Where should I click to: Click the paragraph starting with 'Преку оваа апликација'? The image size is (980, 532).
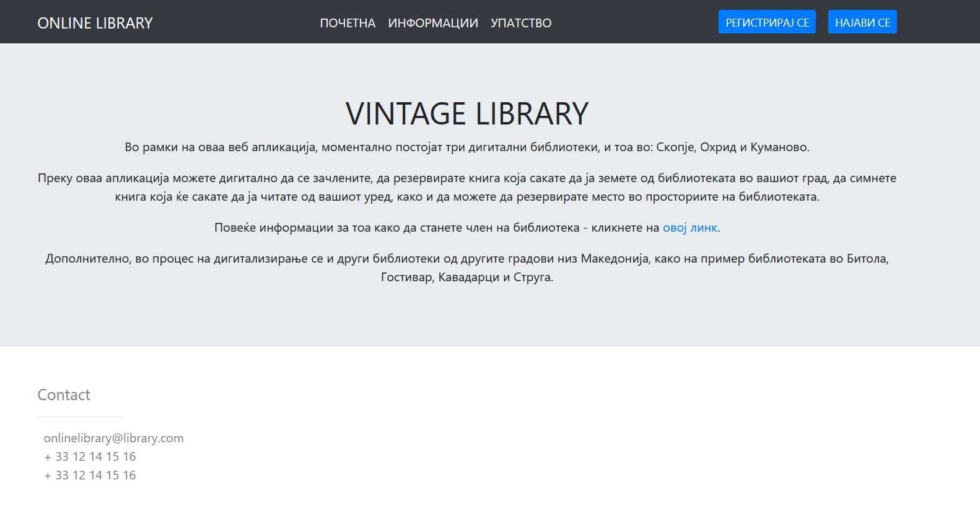pos(466,187)
